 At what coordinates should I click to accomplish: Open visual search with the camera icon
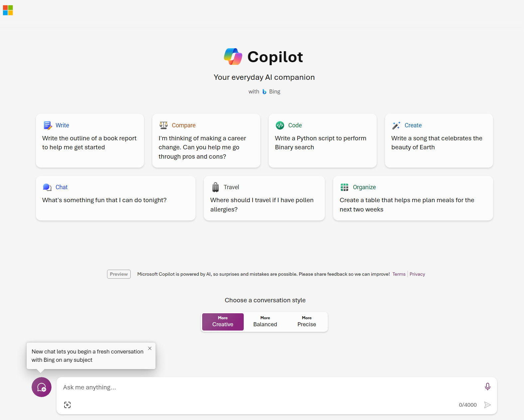pos(67,405)
